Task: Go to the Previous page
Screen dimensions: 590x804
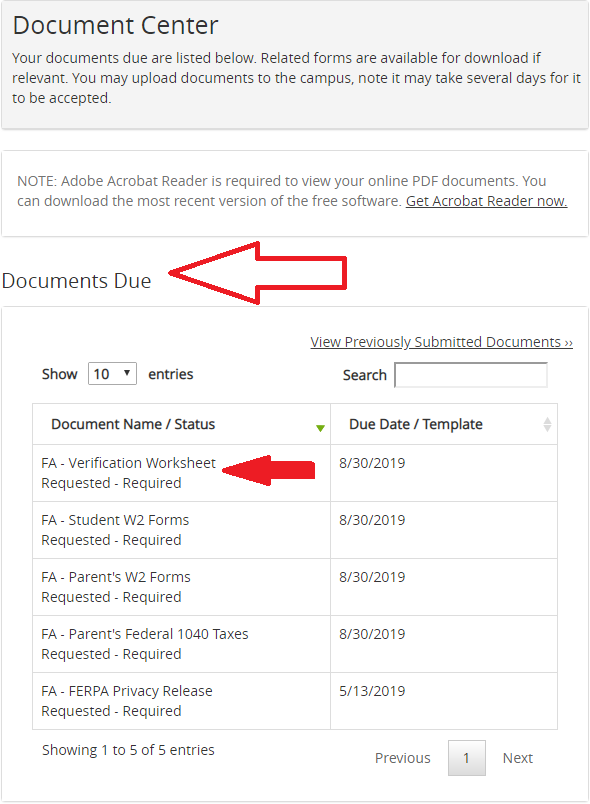Action: tap(402, 758)
